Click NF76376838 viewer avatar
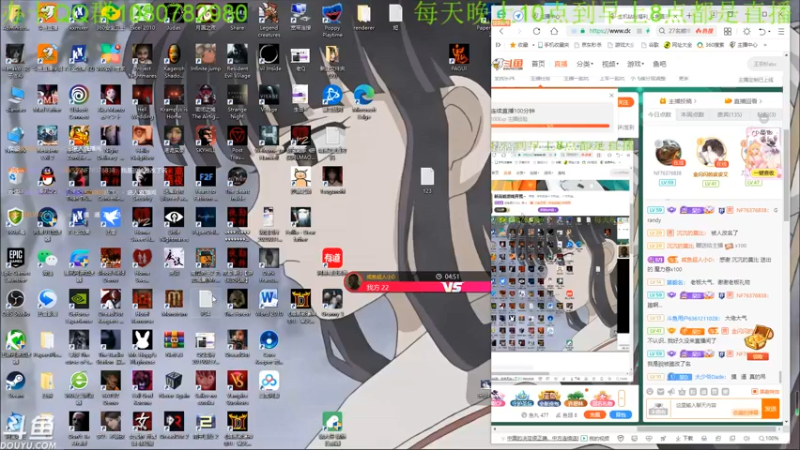This screenshot has width=800, height=450. pos(668,152)
